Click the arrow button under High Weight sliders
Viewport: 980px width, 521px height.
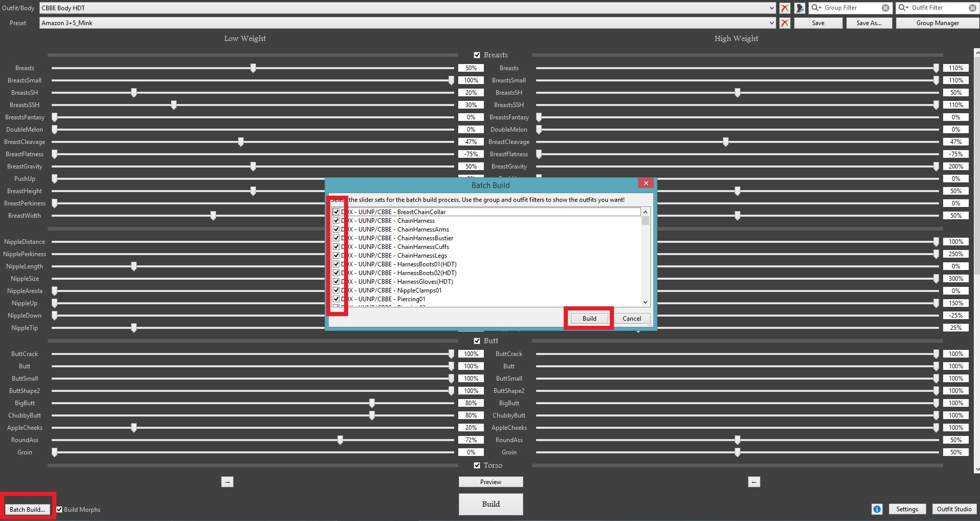pyautogui.click(x=754, y=482)
